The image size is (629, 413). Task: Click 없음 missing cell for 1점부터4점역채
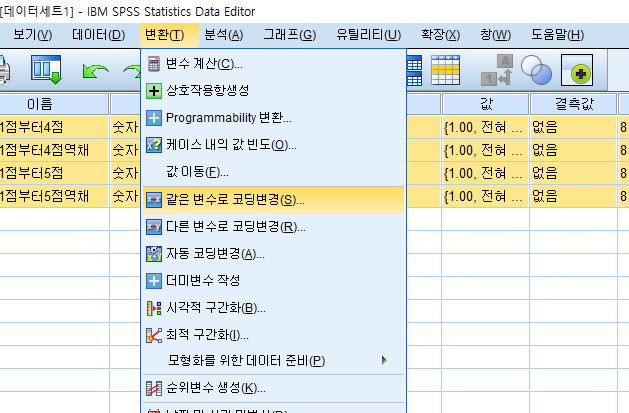573,150
